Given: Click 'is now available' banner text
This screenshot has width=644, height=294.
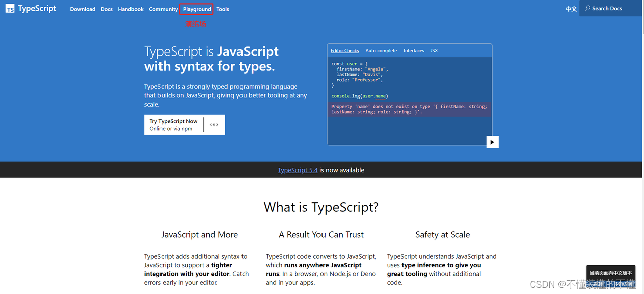Looking at the screenshot, I should pyautogui.click(x=342, y=170).
